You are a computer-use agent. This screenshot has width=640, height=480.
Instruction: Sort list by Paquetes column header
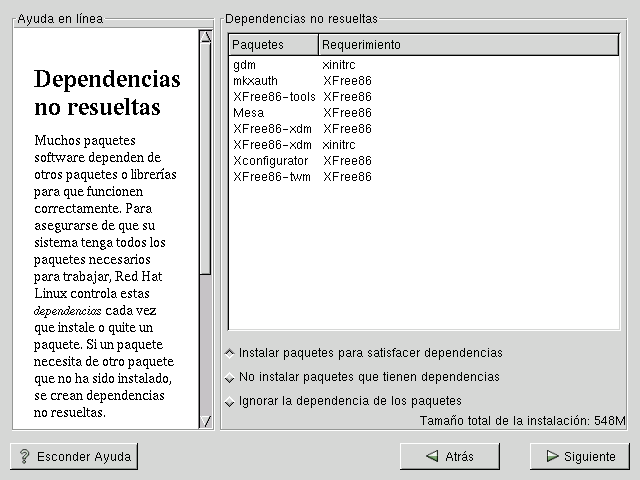274,45
